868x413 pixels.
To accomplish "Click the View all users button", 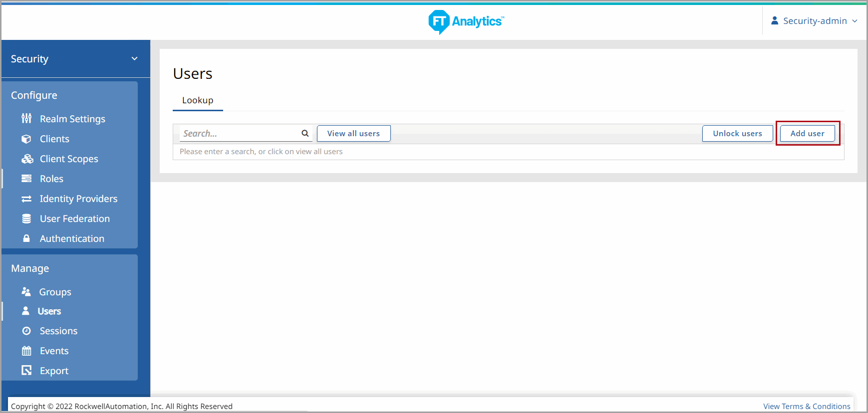I will 353,133.
